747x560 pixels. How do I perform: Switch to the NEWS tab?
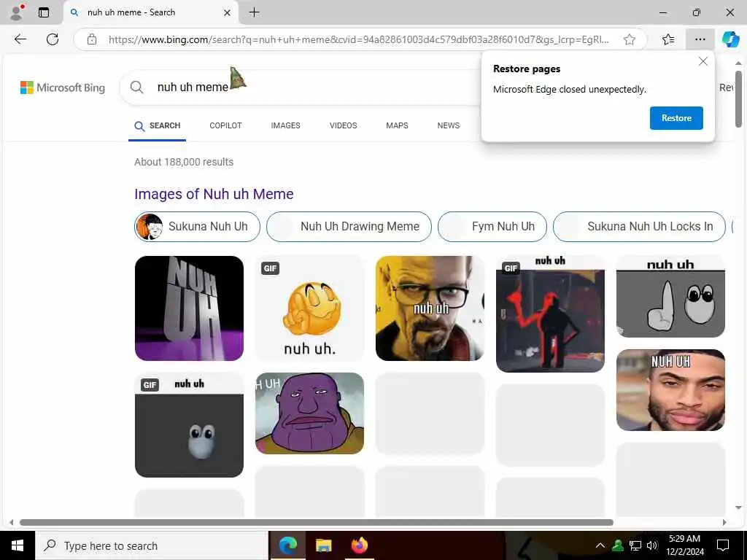click(449, 125)
